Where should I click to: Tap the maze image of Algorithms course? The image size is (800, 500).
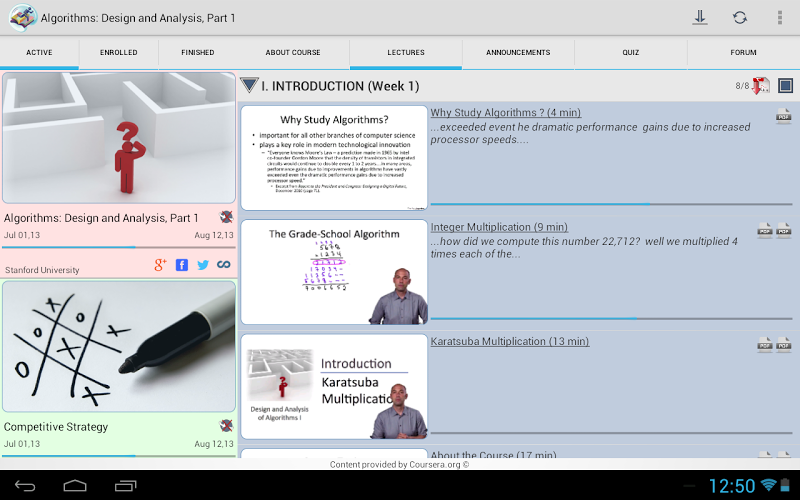click(119, 138)
